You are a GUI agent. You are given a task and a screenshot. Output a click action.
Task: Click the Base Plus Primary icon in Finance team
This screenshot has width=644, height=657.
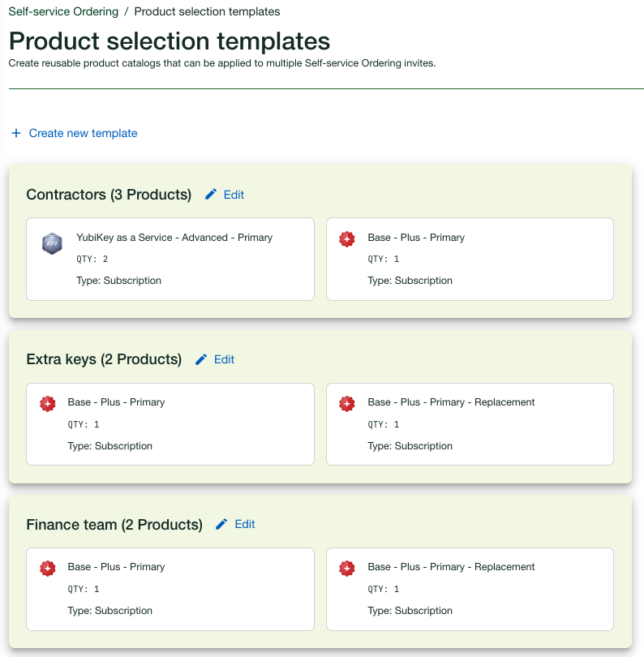pyautogui.click(x=48, y=569)
